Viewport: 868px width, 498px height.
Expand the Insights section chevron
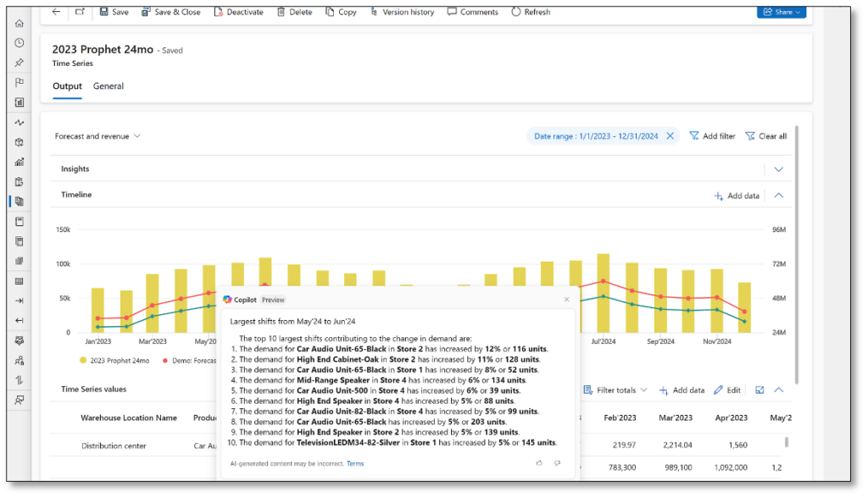pyautogui.click(x=778, y=169)
